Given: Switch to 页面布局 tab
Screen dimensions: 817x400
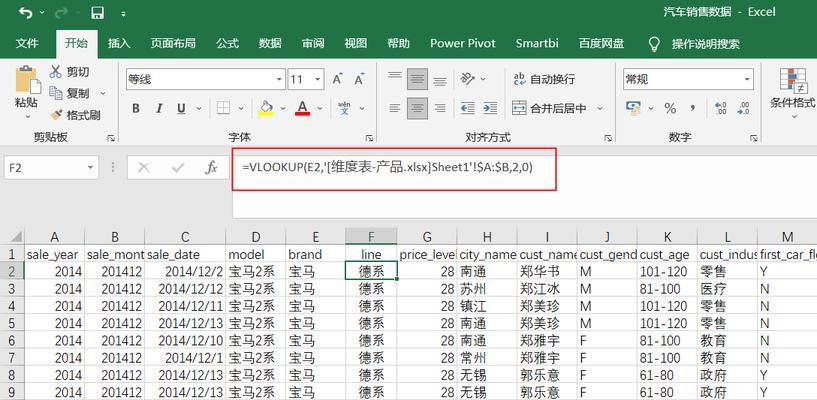Looking at the screenshot, I should [173, 44].
